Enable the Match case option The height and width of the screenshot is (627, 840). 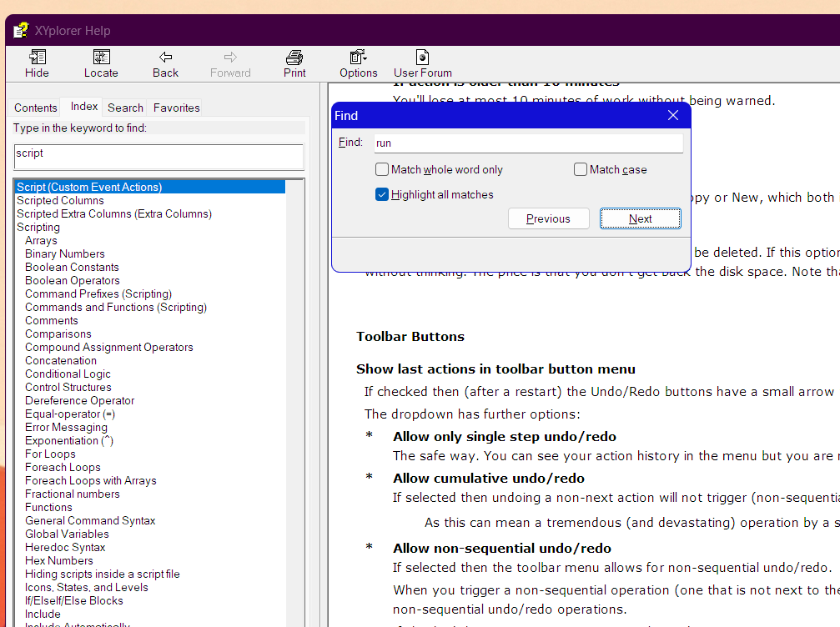581,169
